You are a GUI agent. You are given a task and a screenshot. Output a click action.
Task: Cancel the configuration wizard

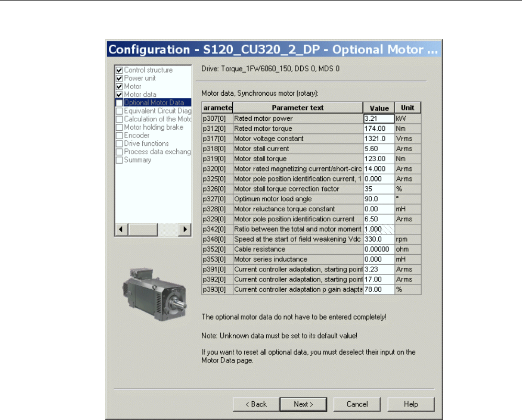coord(357,404)
